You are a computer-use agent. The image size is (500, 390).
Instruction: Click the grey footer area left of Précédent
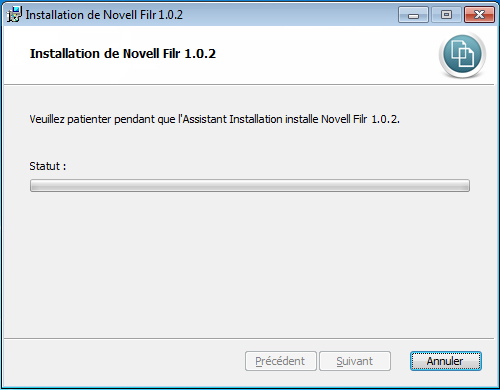[x=123, y=362]
